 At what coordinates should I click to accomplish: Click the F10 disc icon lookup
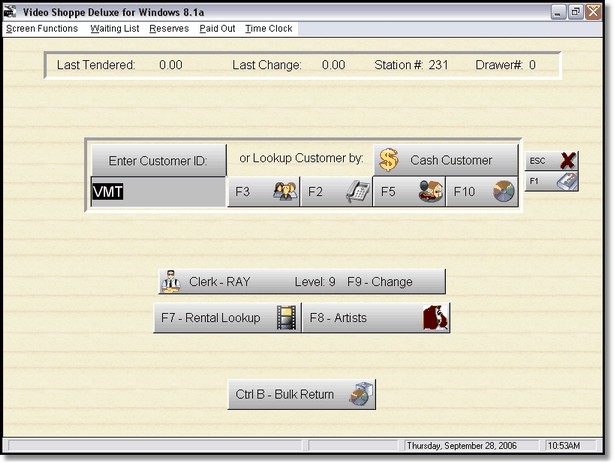pyautogui.click(x=482, y=192)
